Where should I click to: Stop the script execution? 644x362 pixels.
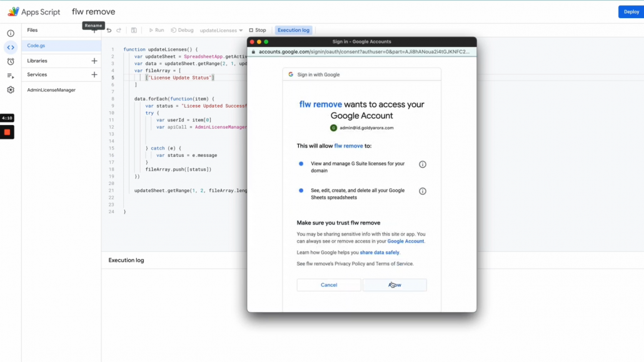click(x=258, y=30)
